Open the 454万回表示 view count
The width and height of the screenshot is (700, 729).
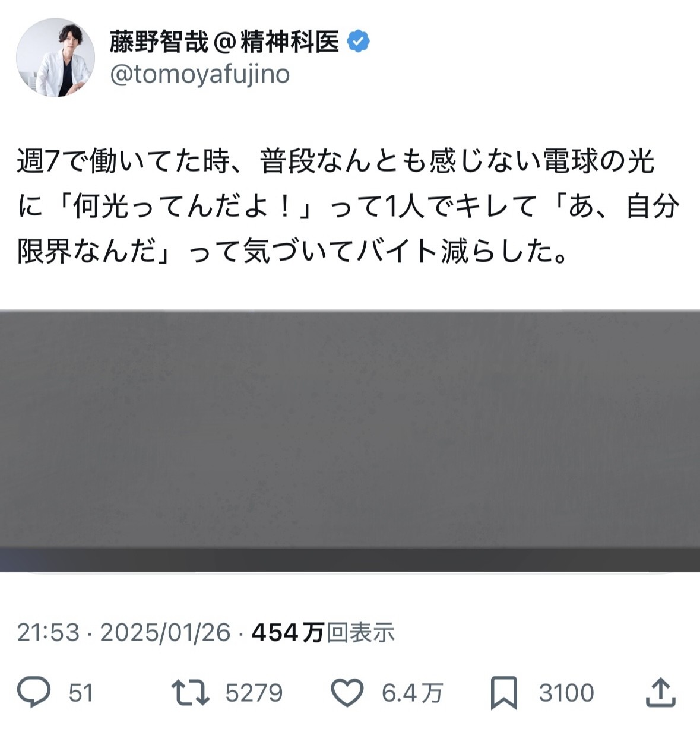tap(324, 633)
